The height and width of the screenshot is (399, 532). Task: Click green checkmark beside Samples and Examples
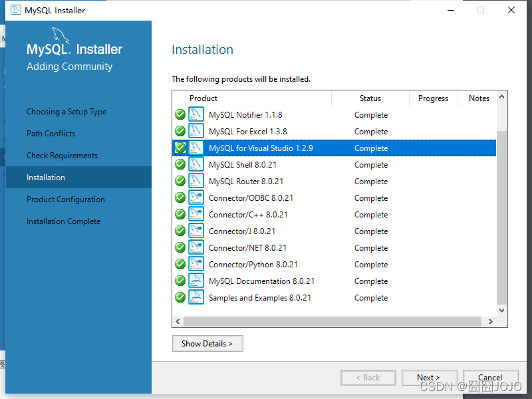(x=180, y=297)
